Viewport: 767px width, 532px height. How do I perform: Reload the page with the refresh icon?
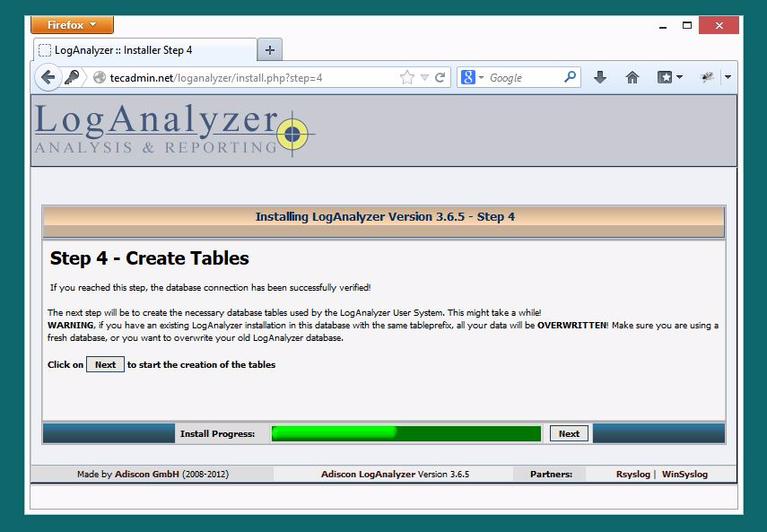coord(440,77)
